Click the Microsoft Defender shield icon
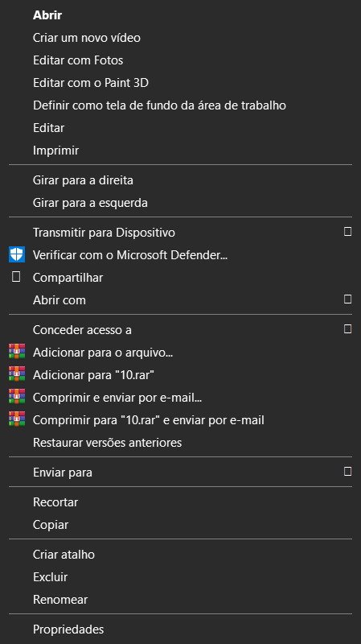Screen dimensions: 361x644 [x=17, y=254]
